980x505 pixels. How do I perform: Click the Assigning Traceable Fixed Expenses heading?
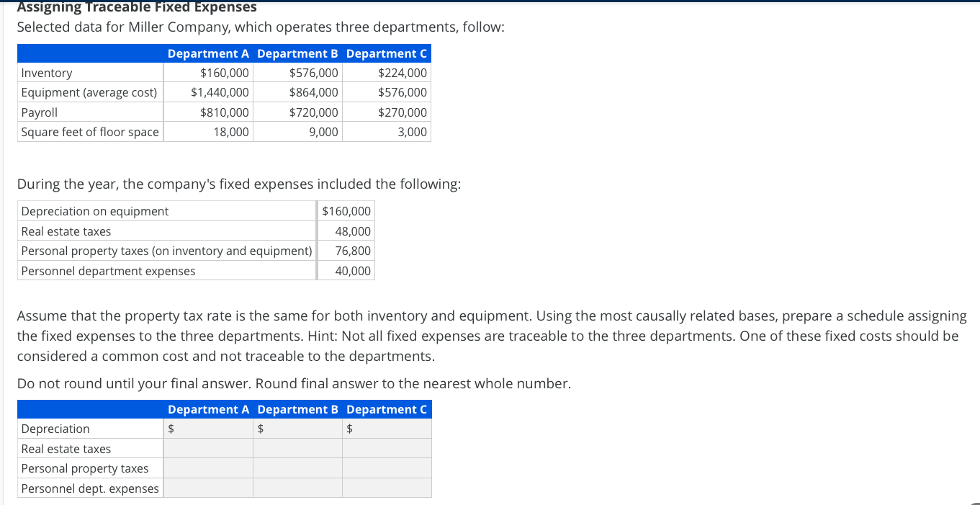136,7
